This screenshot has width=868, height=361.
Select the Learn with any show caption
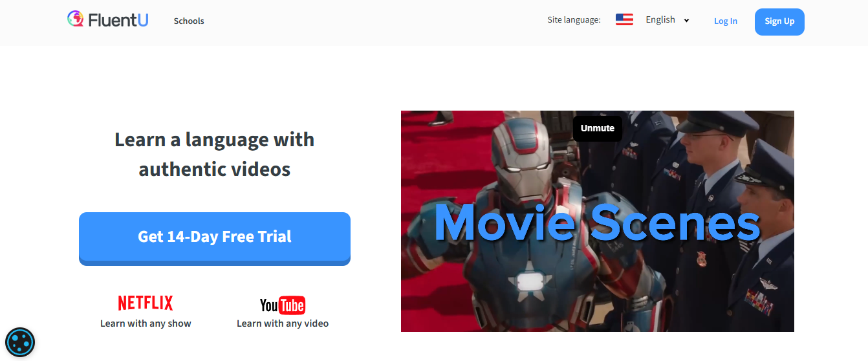pos(146,323)
